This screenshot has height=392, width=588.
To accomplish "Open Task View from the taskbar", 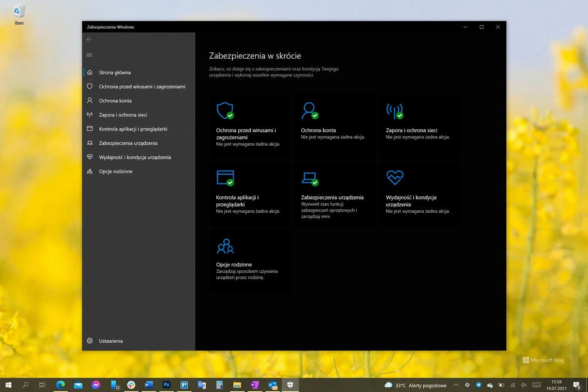I will (x=42, y=385).
